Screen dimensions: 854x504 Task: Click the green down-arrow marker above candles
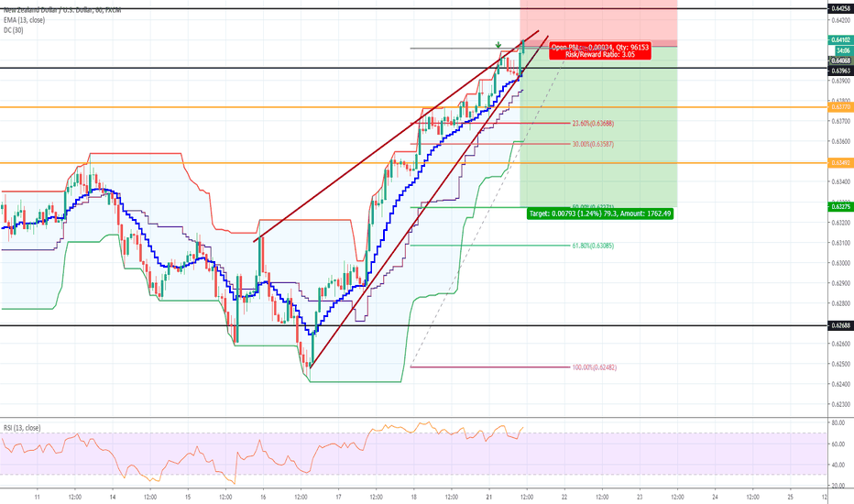pyautogui.click(x=498, y=45)
